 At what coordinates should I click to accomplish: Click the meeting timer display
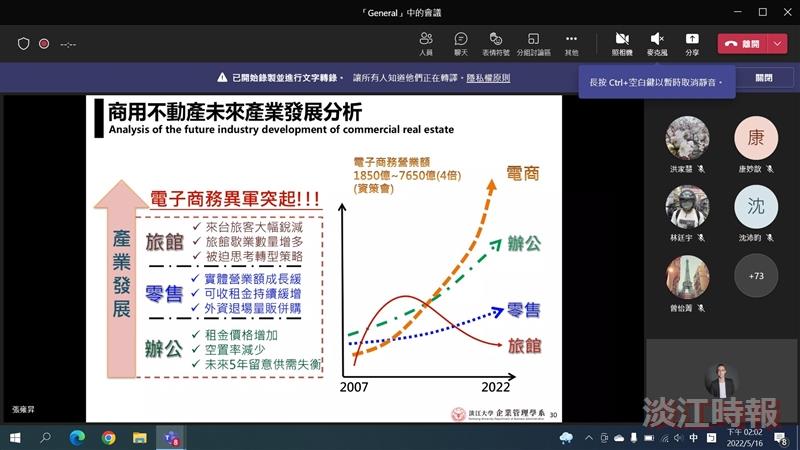click(68, 44)
